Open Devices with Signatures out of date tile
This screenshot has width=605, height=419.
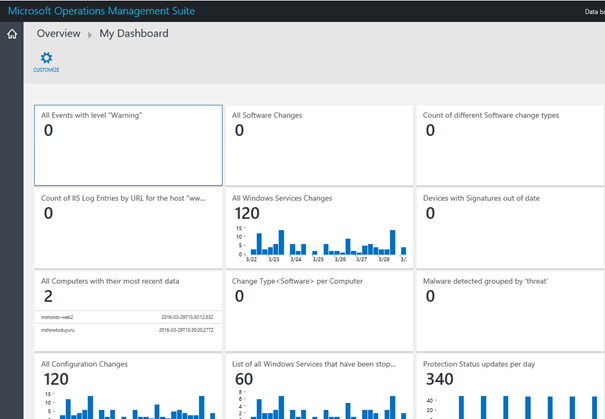point(510,228)
